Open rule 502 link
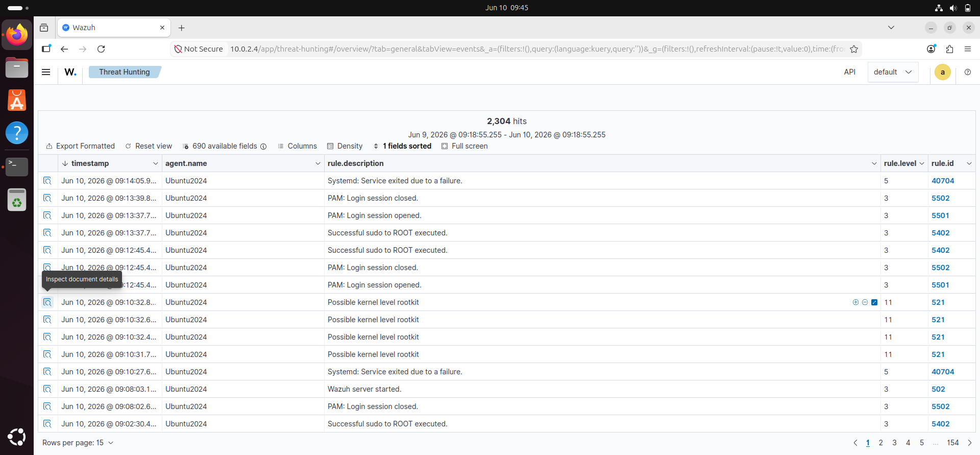 point(938,389)
